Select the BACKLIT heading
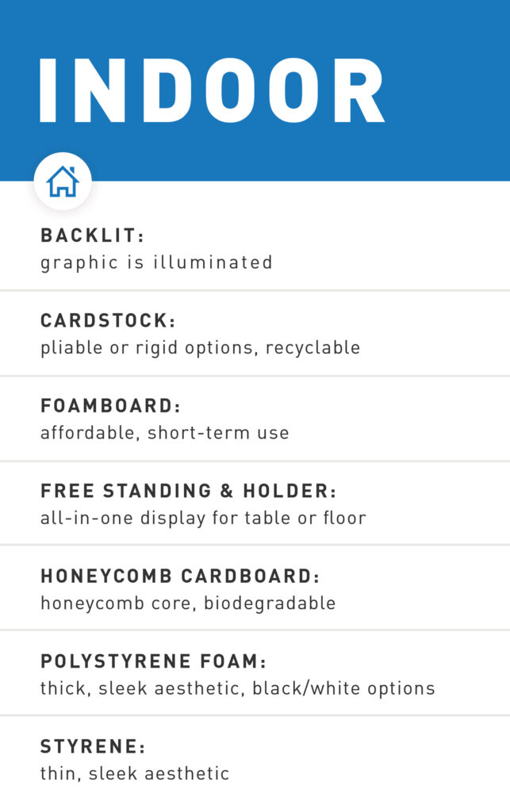Image resolution: width=510 pixels, height=812 pixels. (92, 236)
